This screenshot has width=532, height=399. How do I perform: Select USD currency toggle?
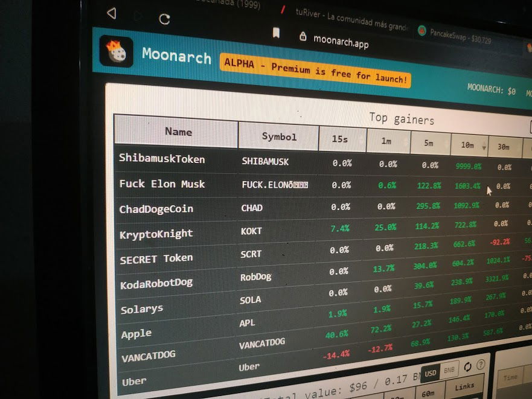pos(430,373)
